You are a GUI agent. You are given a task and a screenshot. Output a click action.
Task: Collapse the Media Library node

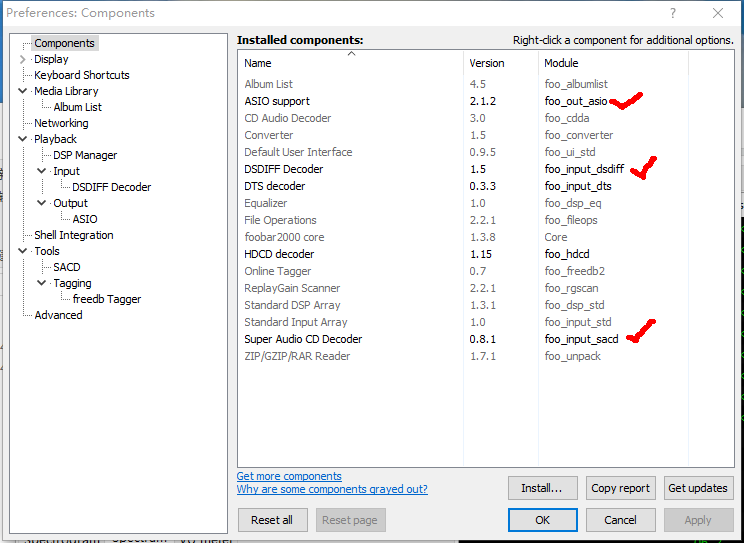[x=22, y=91]
